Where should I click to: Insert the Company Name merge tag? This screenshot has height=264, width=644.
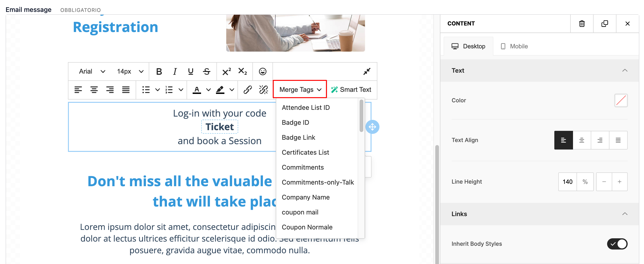point(317,197)
